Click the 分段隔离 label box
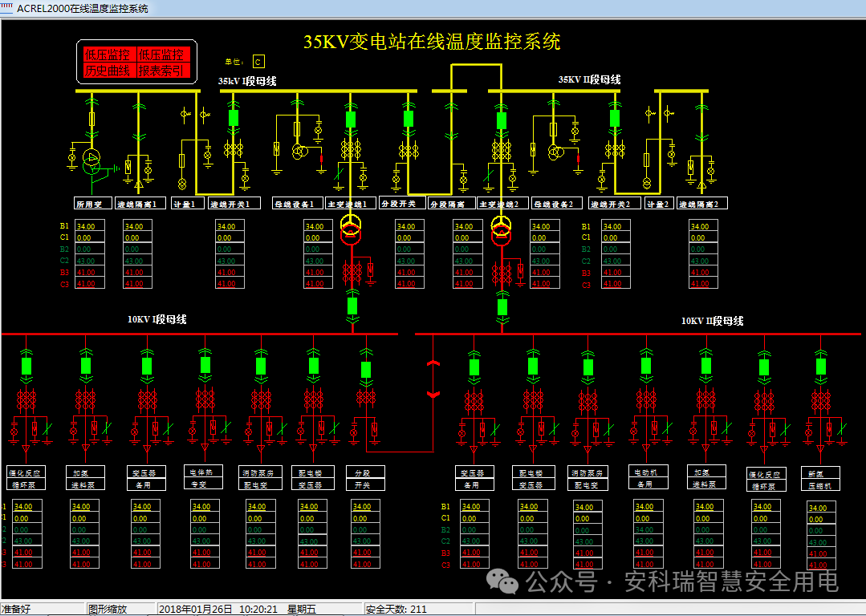The height and width of the screenshot is (616, 866). pos(451,204)
